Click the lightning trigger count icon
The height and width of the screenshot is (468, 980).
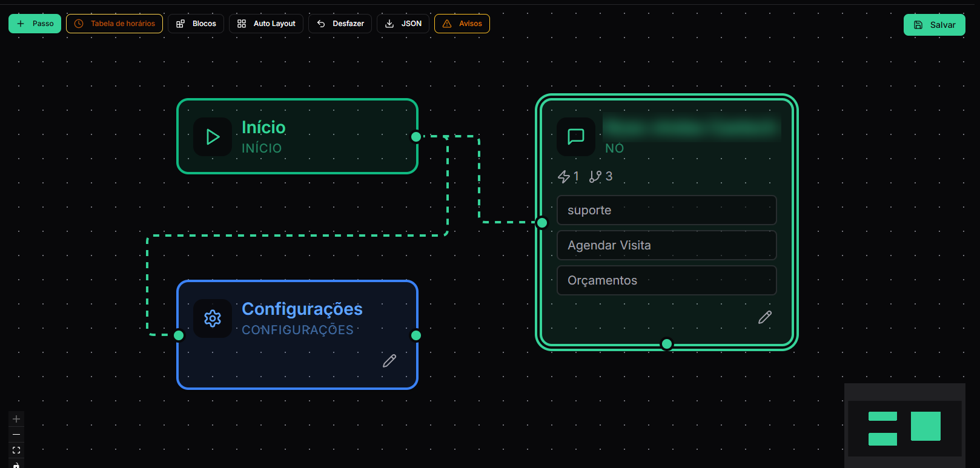tap(564, 176)
